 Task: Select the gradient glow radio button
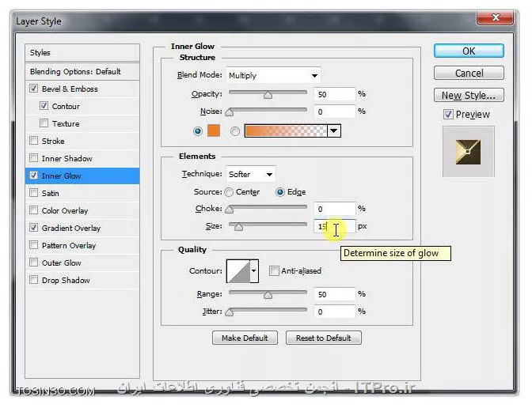coord(235,131)
